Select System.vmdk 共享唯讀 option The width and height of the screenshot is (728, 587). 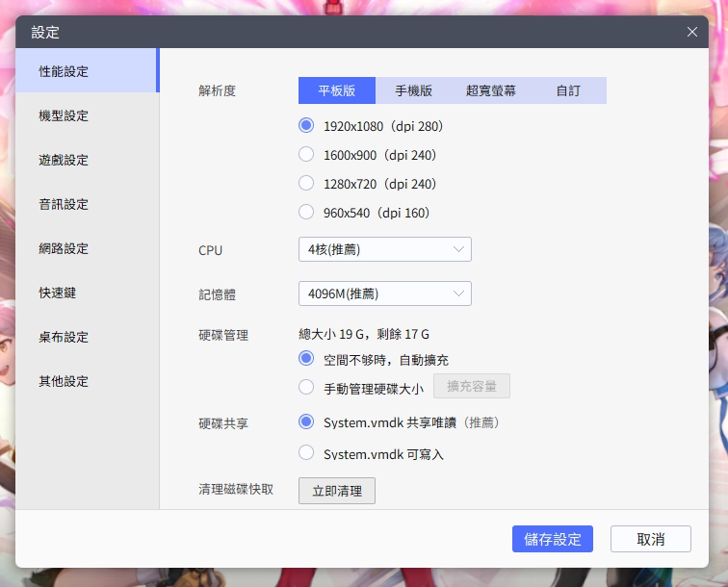[307, 421]
